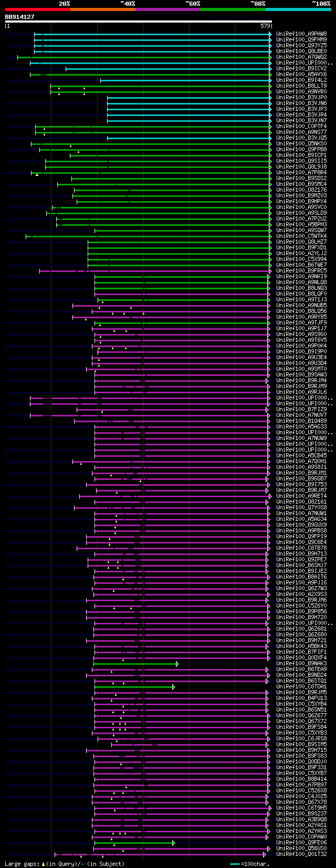Click the cyan alignment bar of UniRef100_B3VJP3
The height and width of the screenshot is (868, 336).
click(190, 109)
